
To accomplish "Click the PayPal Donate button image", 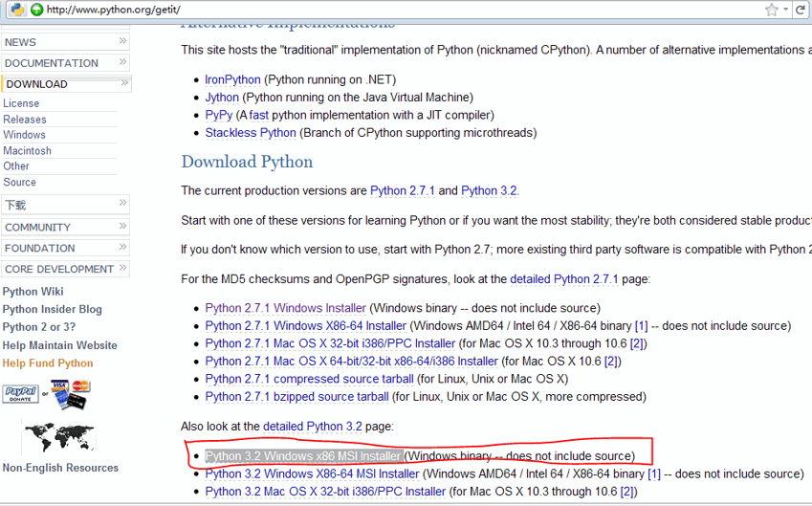I will click(21, 394).
